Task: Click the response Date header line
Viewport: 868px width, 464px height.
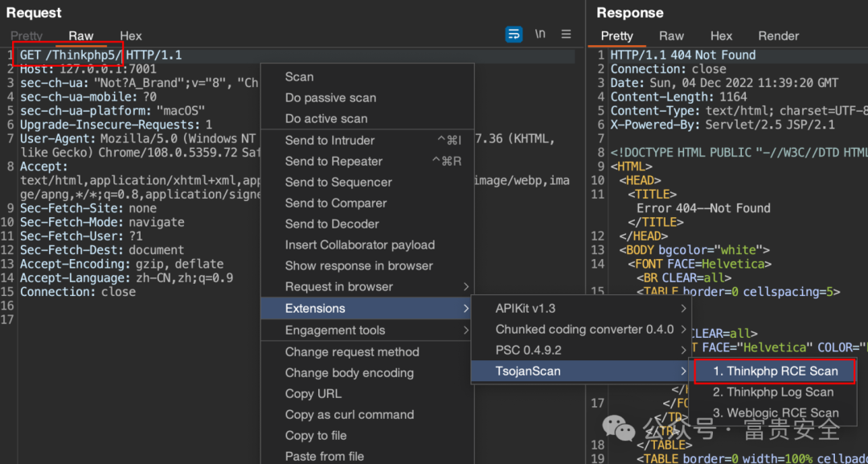Action: pyautogui.click(x=724, y=83)
